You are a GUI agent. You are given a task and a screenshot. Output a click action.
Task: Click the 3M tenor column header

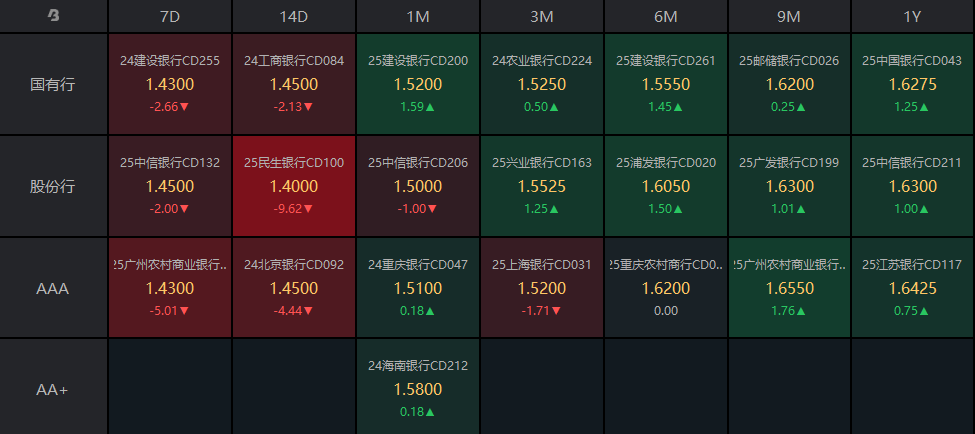pos(542,16)
